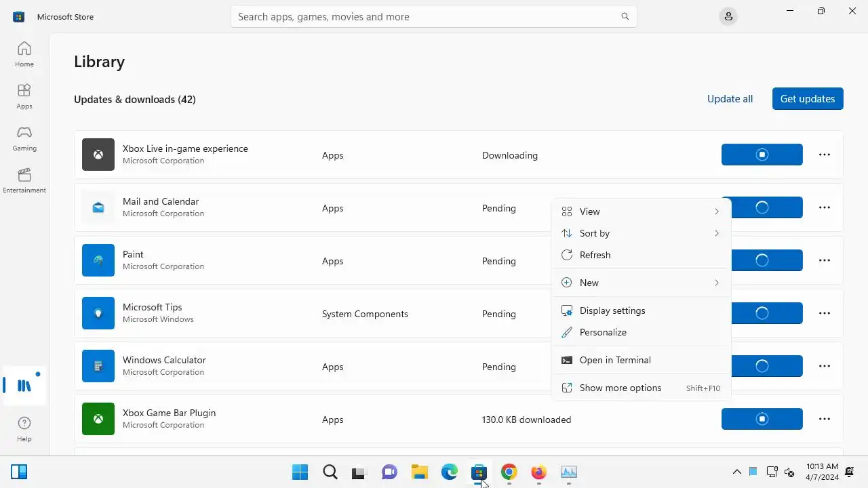Open the user profile icon

pyautogui.click(x=728, y=16)
